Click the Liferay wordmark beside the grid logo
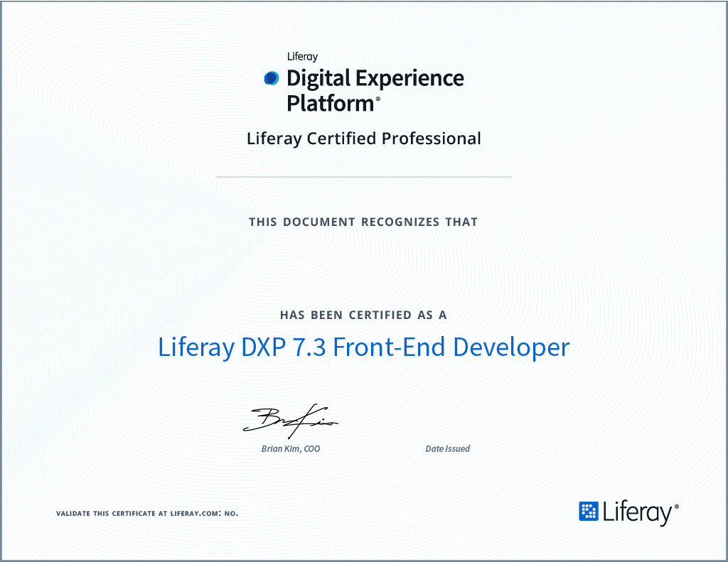Image resolution: width=728 pixels, height=562 pixels. tap(638, 513)
